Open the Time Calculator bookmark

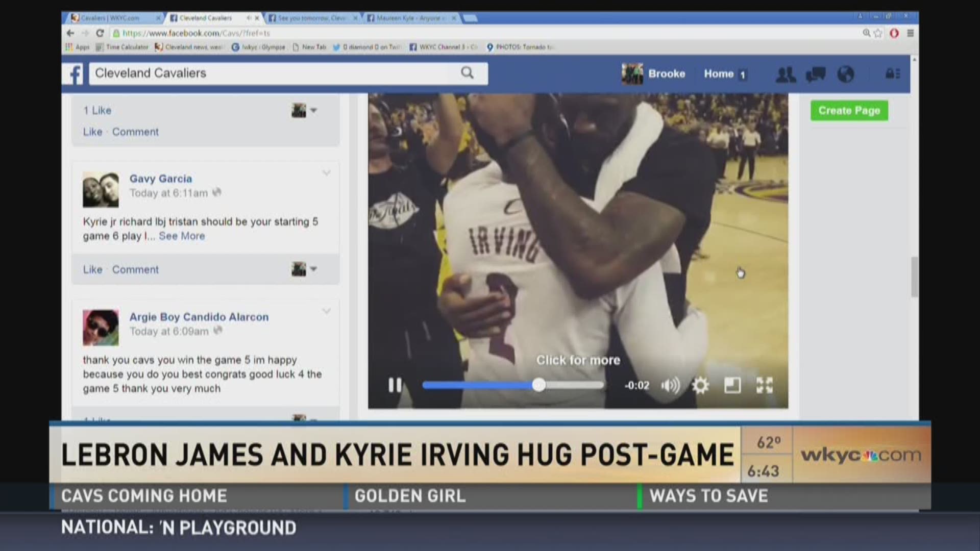pos(122,47)
